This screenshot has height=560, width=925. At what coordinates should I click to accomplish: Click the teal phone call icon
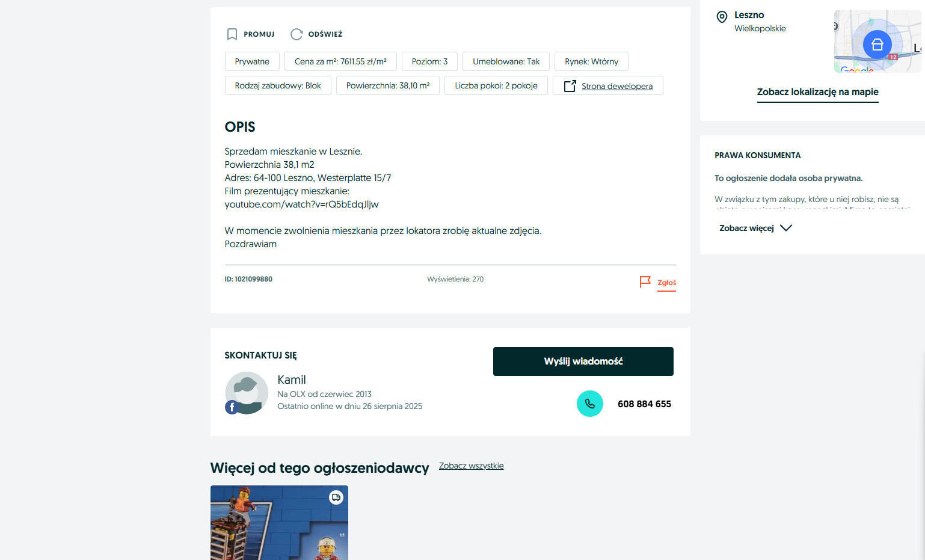pyautogui.click(x=589, y=404)
